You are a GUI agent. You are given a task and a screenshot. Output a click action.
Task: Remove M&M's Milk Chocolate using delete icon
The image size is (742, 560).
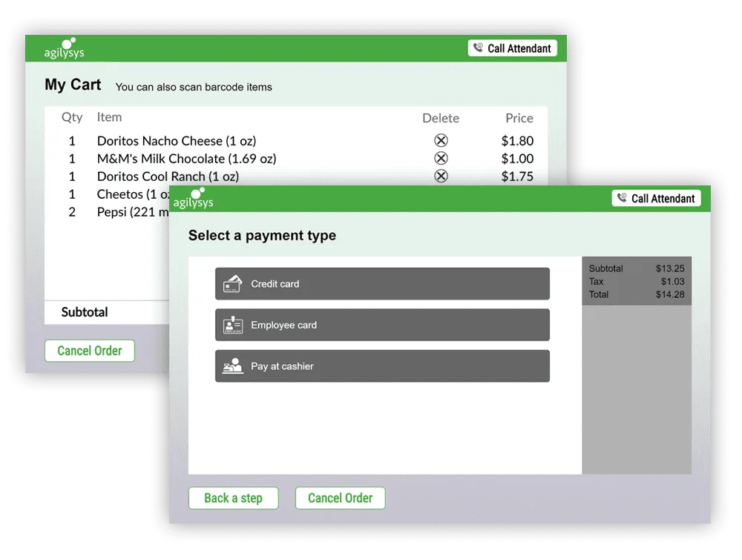coord(441,159)
